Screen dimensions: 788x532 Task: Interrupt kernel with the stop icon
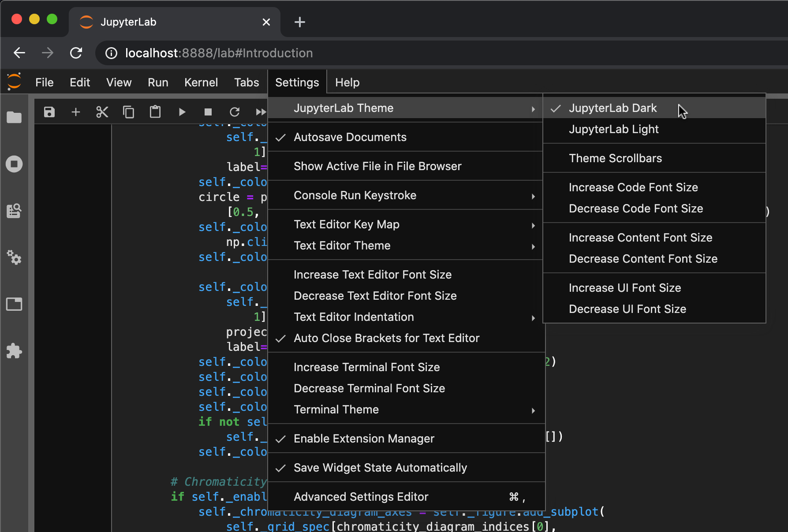point(208,112)
